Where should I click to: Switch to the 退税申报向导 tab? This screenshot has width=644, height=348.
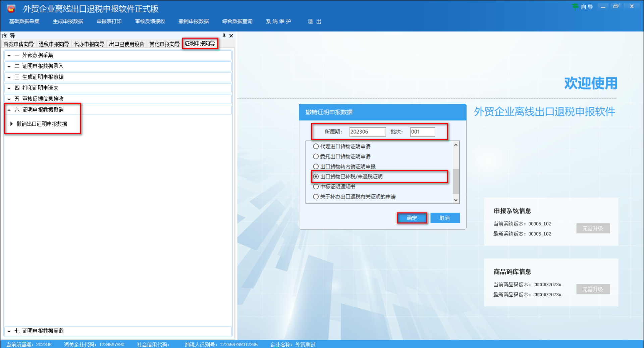tap(54, 44)
